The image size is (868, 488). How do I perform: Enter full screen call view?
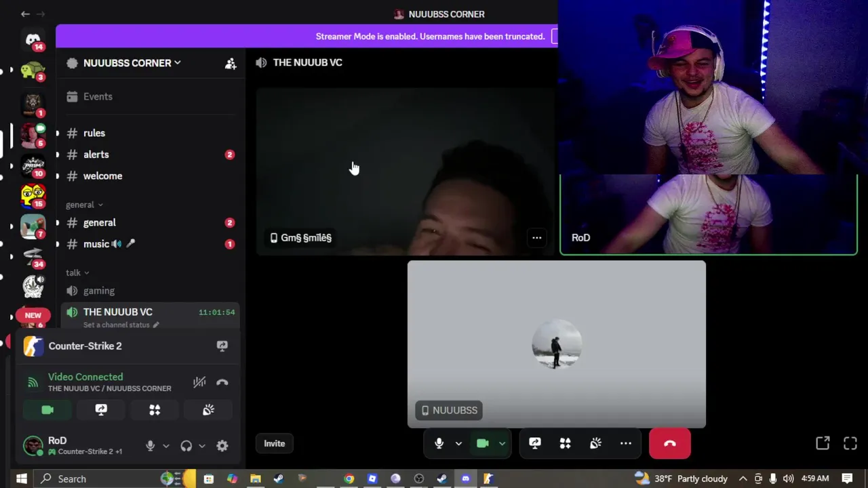850,443
